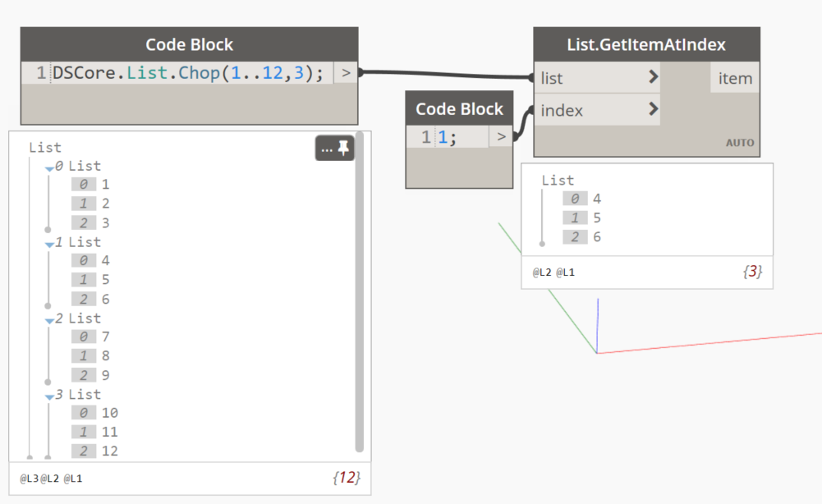Viewport: 822px width, 504px height.
Task: Select the List.GetItemAtIndex node title
Action: pyautogui.click(x=646, y=44)
